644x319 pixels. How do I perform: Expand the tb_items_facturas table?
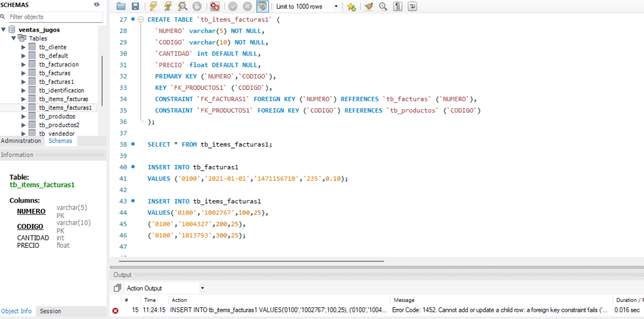pos(23,99)
